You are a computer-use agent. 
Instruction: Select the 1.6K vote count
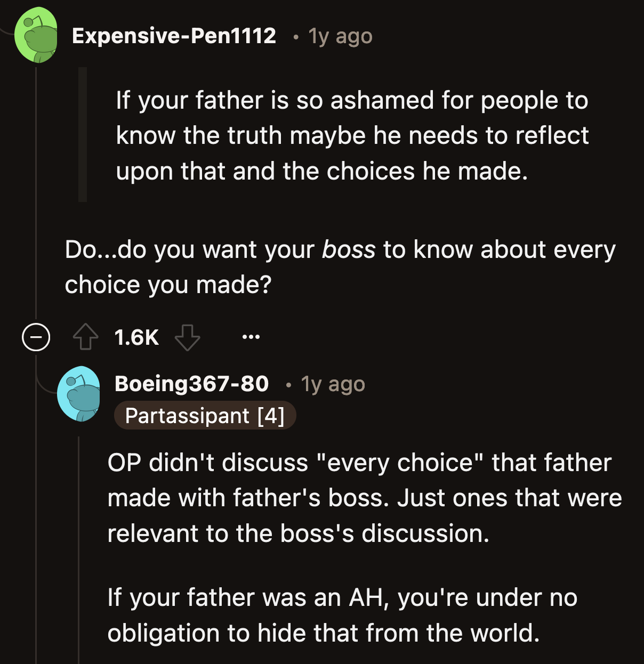[x=136, y=336]
